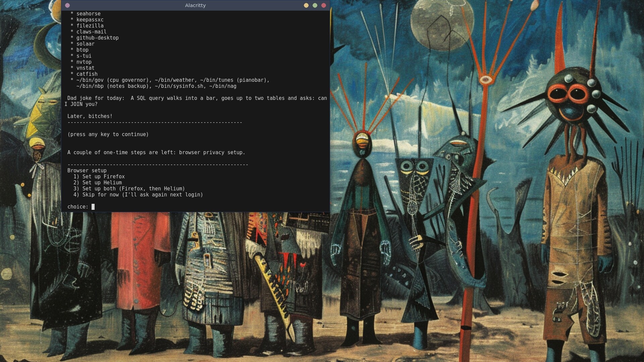Click the 'claws-mail' list entry

91,32
